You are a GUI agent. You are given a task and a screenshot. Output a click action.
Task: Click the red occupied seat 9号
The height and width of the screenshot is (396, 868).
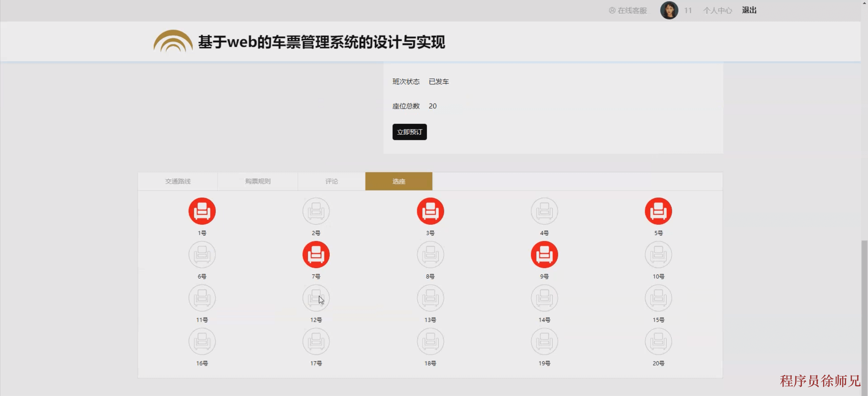(544, 254)
